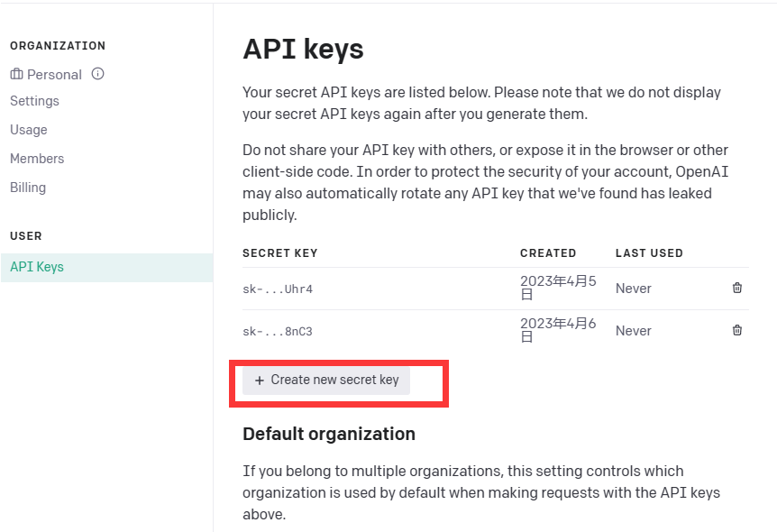Click the API keys page title
Image resolution: width=777 pixels, height=532 pixels.
(x=303, y=49)
